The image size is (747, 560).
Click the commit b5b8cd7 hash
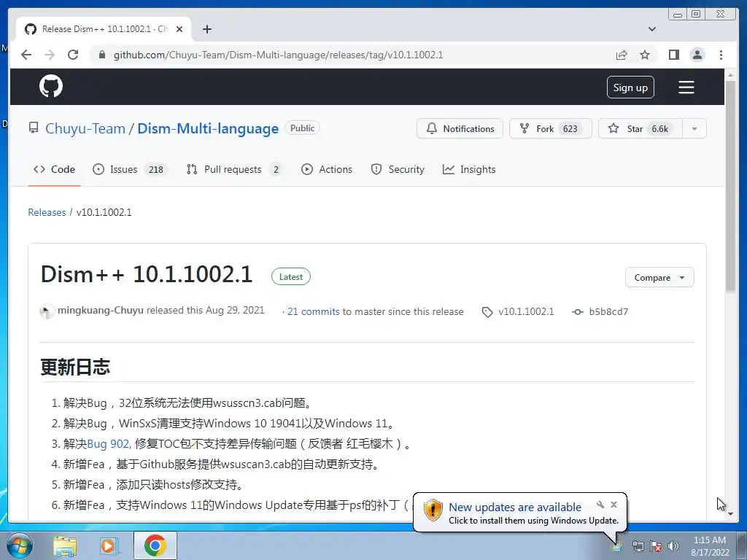click(608, 311)
